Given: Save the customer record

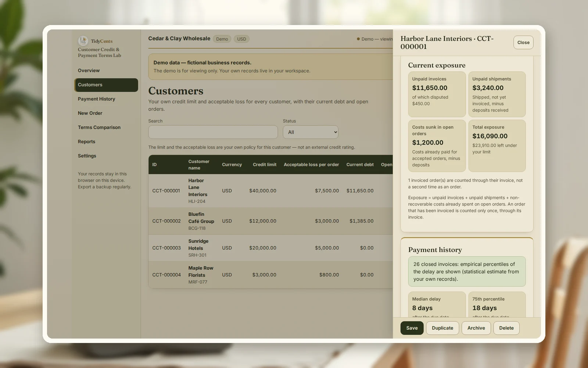Looking at the screenshot, I should point(412,328).
